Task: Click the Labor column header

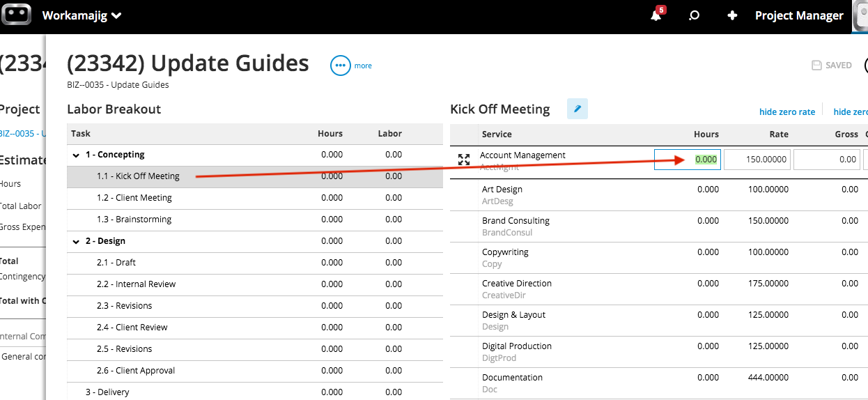Action: [x=390, y=134]
